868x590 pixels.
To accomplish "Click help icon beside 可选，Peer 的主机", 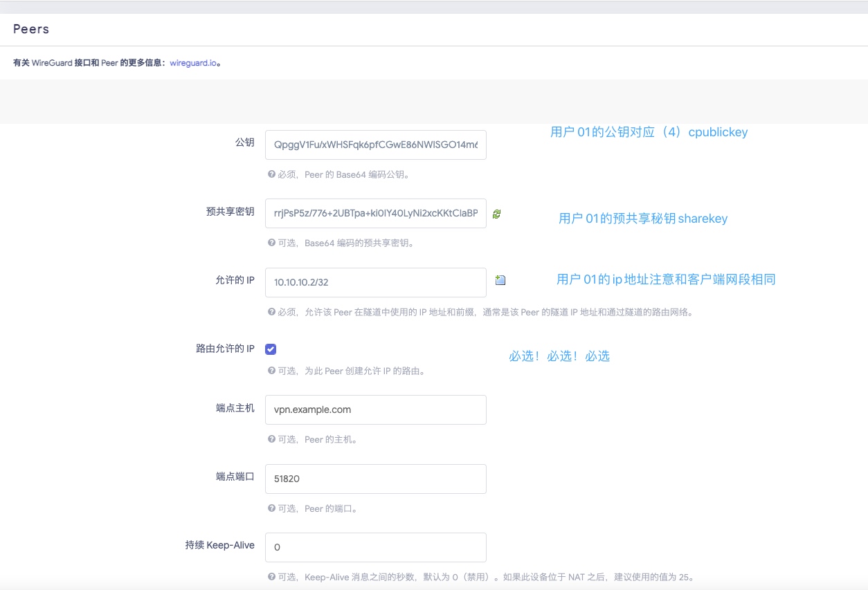I will pyautogui.click(x=271, y=439).
